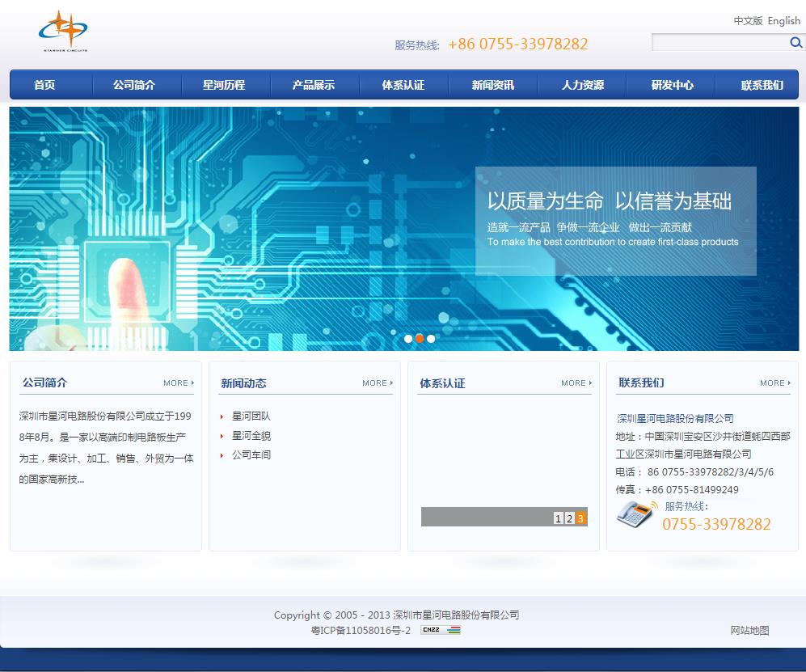
Task: Open 公司简介 navigation menu item
Action: (134, 85)
